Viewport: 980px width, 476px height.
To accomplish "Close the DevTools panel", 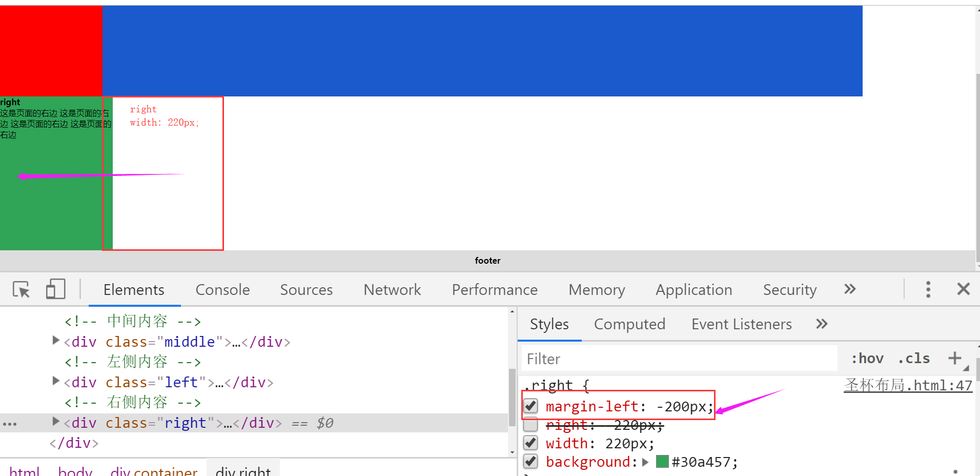I will (963, 289).
